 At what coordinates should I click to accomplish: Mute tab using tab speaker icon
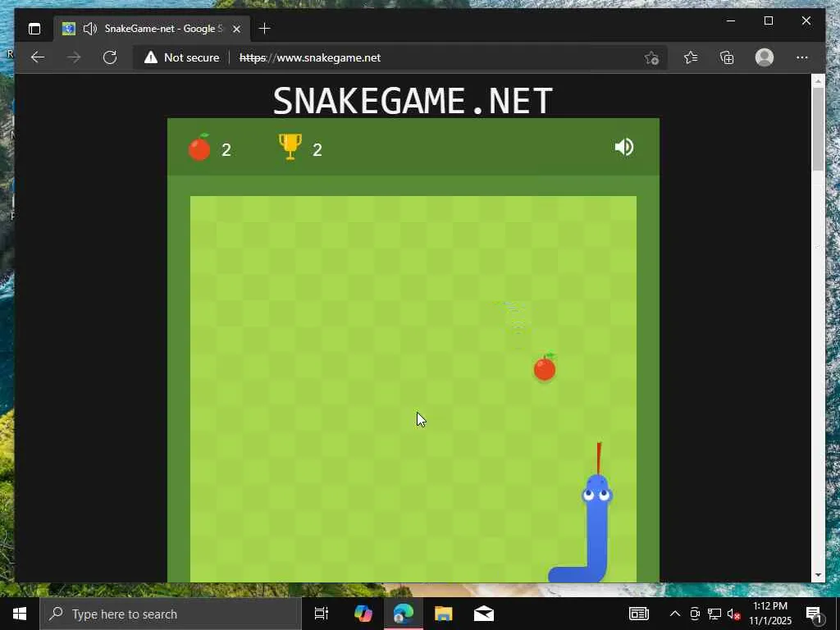coord(90,29)
